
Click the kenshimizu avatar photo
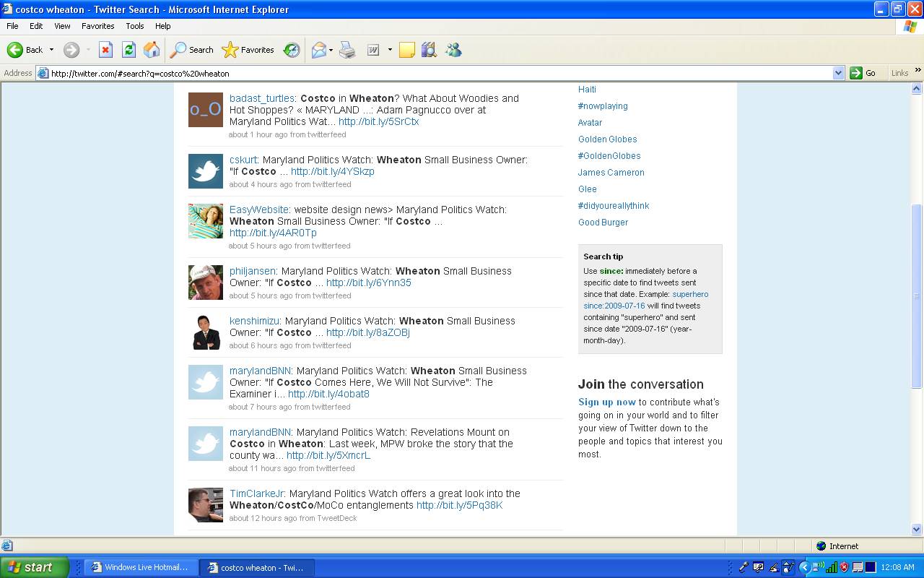(206, 332)
